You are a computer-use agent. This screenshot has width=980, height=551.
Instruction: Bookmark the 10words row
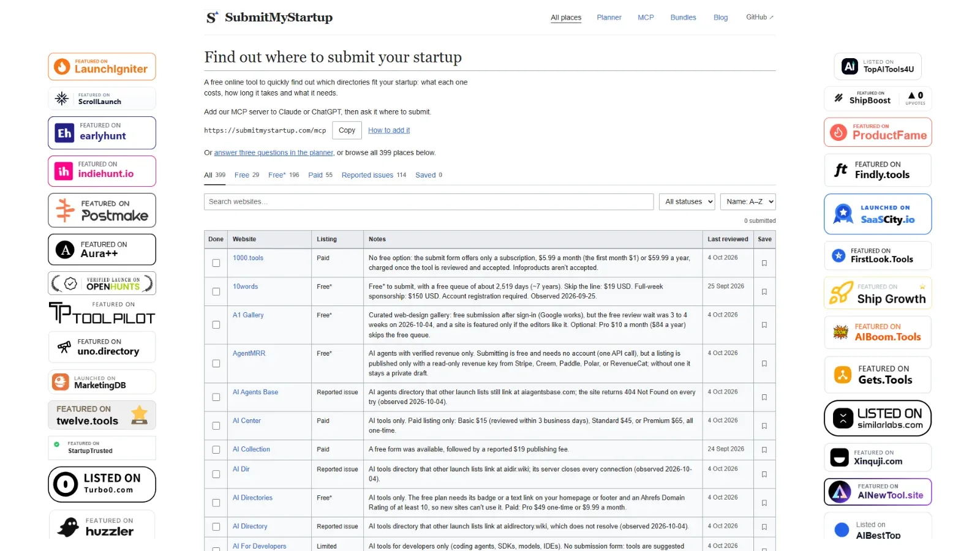[x=764, y=292]
